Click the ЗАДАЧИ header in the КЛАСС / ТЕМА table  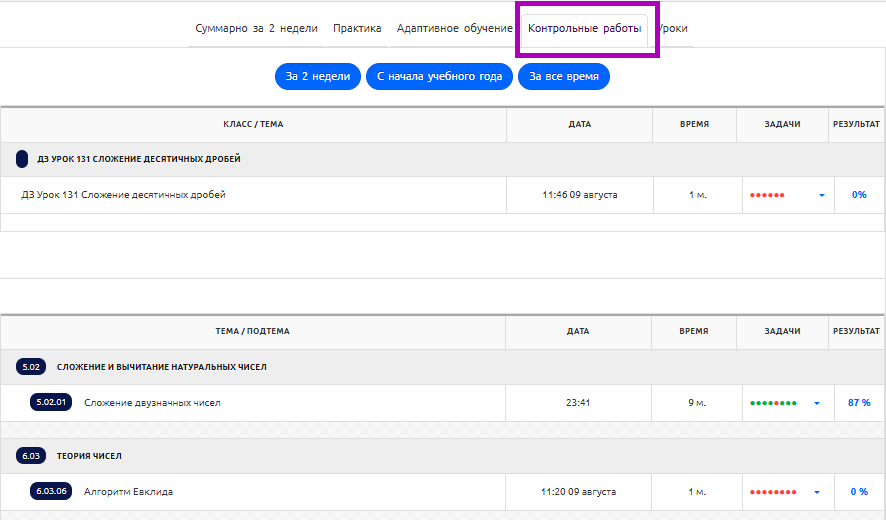pyautogui.click(x=782, y=124)
